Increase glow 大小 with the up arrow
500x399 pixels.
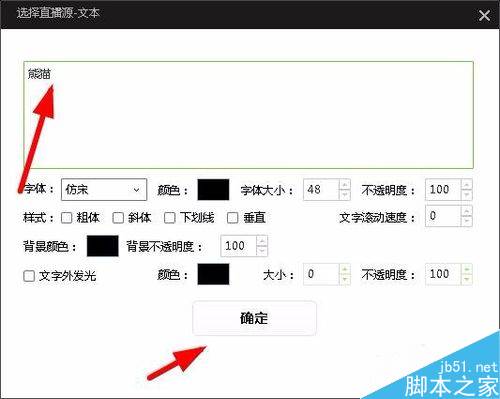(x=345, y=269)
